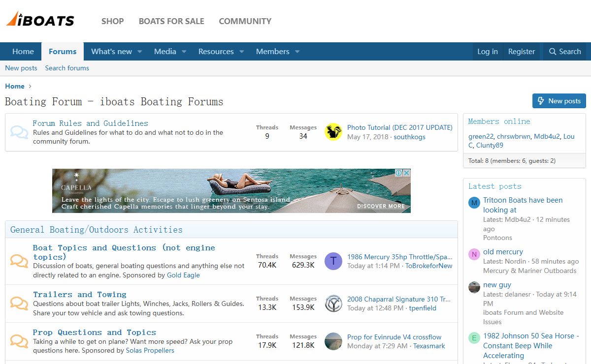Click the Log in link
The width and height of the screenshot is (591, 364).
coord(488,51)
